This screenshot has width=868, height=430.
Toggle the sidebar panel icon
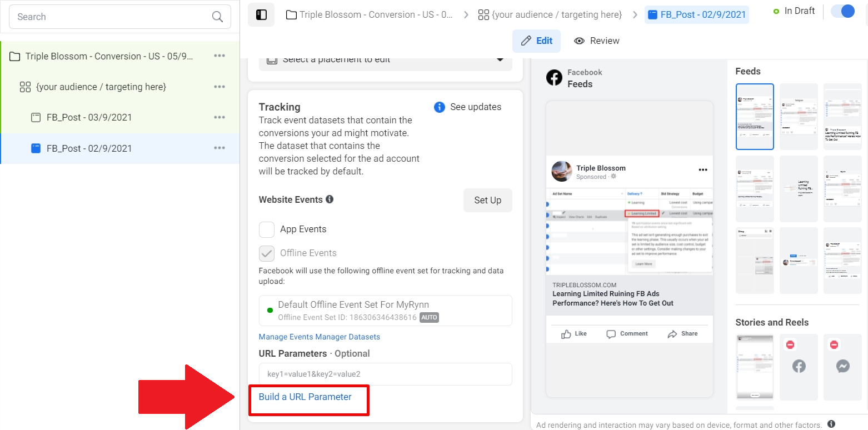261,15
